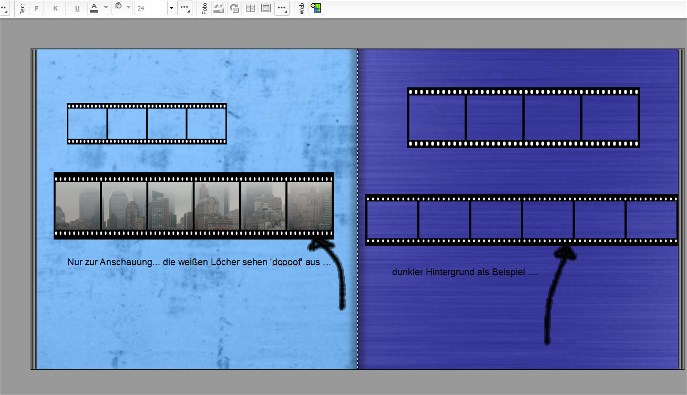The image size is (687, 395).
Task: Click the two-column layout icon
Action: coord(250,8)
